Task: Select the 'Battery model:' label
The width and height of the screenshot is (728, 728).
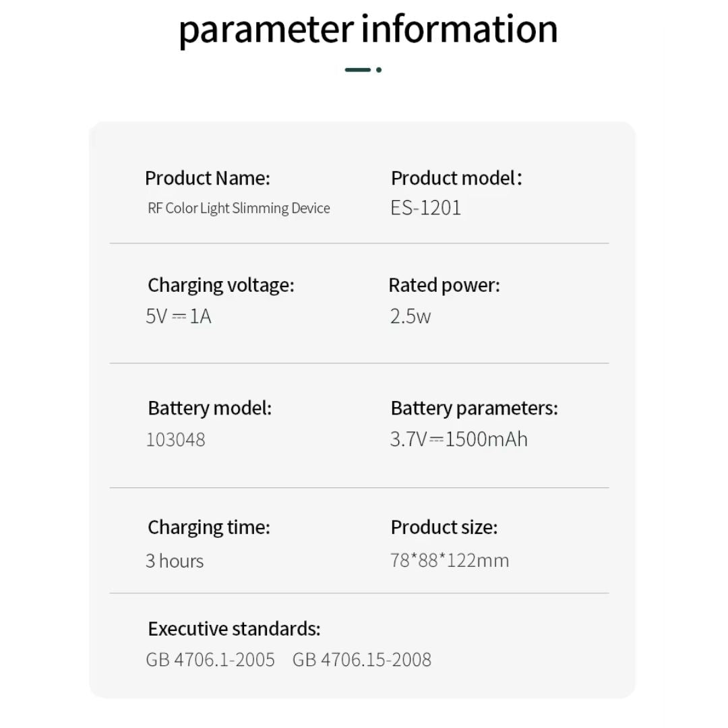Action: (x=210, y=408)
